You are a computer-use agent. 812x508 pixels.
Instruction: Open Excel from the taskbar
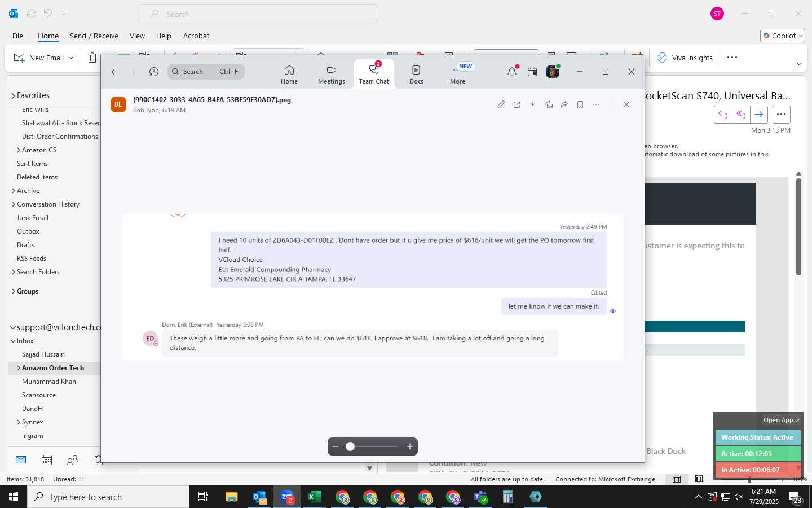315,497
